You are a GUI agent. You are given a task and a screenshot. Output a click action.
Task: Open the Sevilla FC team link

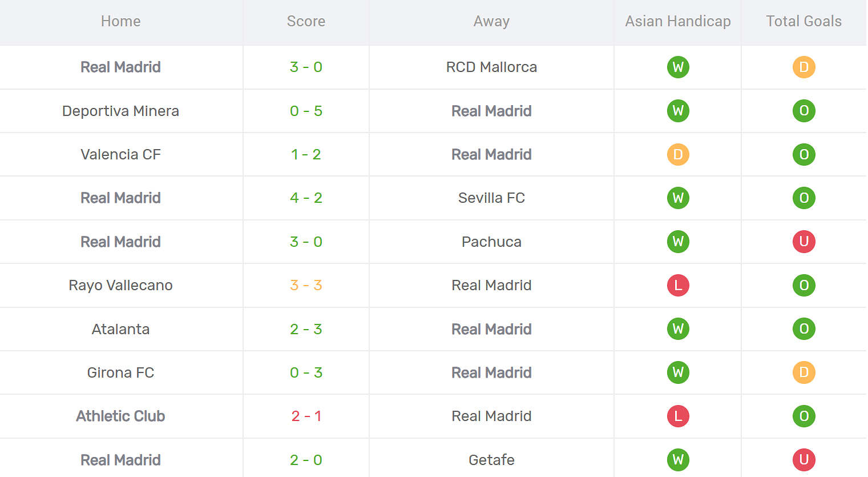tap(491, 198)
